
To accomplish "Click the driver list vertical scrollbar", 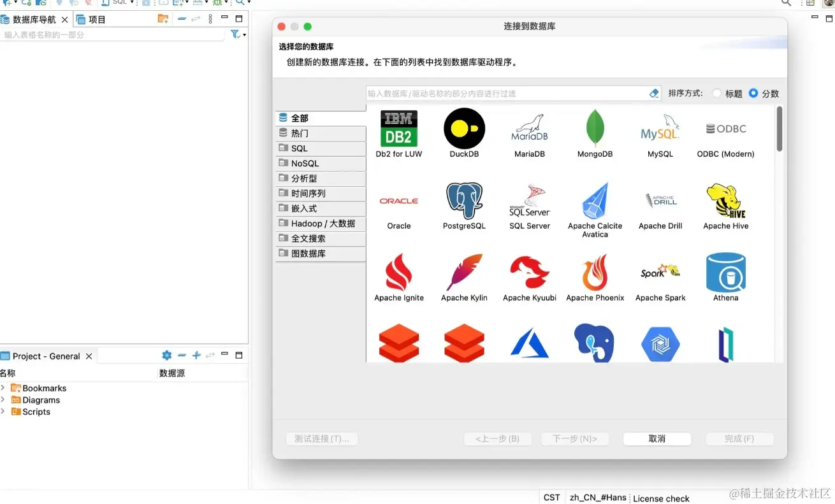I will point(780,129).
